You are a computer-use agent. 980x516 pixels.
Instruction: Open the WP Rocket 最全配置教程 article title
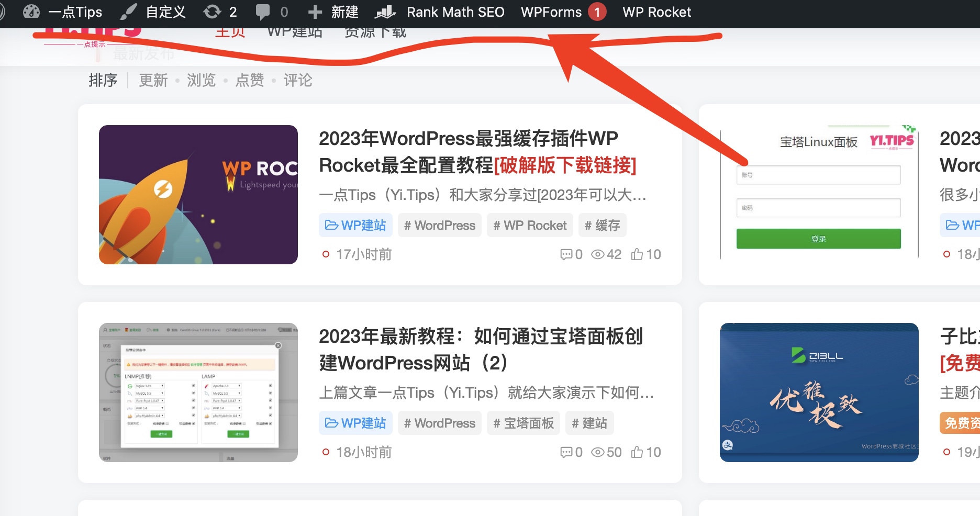coord(477,152)
